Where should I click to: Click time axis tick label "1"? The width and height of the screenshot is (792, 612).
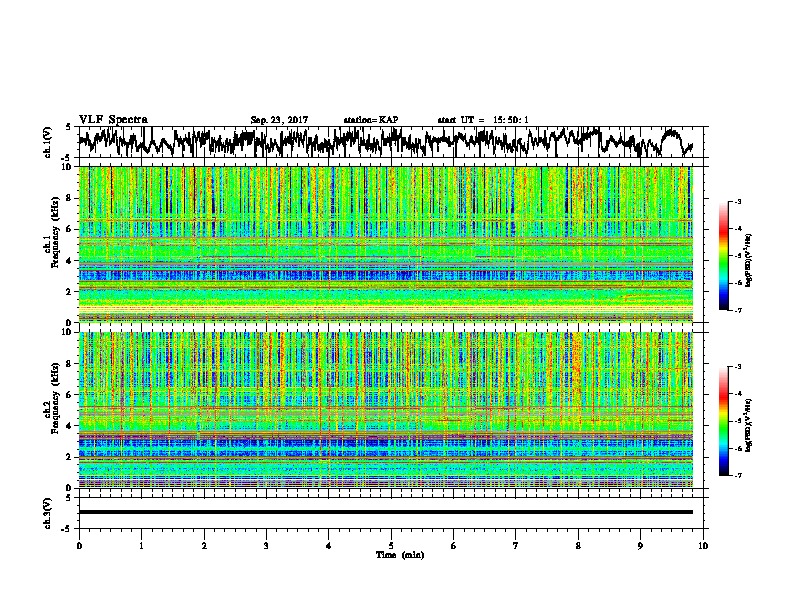[141, 546]
